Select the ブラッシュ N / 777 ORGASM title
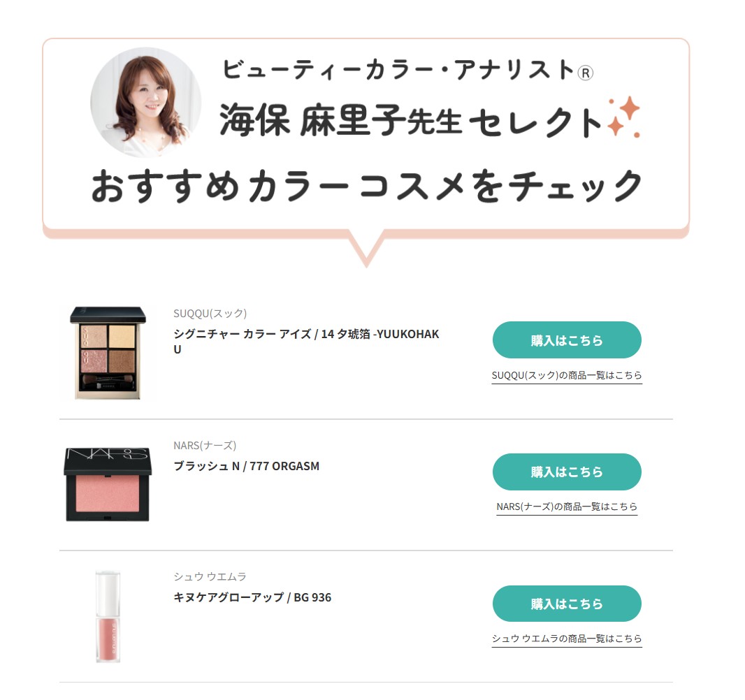The height and width of the screenshot is (700, 745). coord(246,466)
